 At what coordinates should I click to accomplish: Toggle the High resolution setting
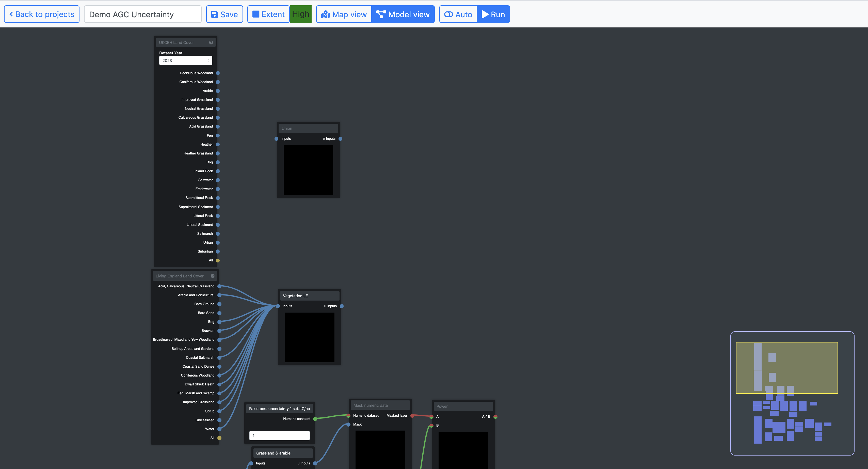pos(301,14)
